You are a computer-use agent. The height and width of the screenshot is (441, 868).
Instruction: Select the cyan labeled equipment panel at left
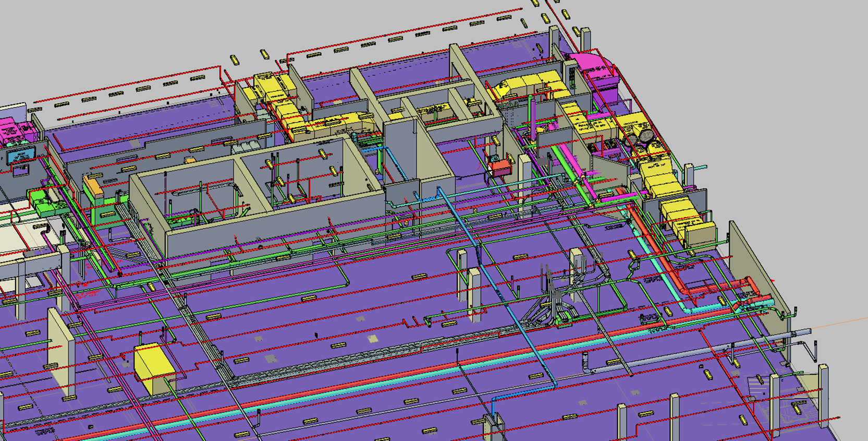point(21,155)
